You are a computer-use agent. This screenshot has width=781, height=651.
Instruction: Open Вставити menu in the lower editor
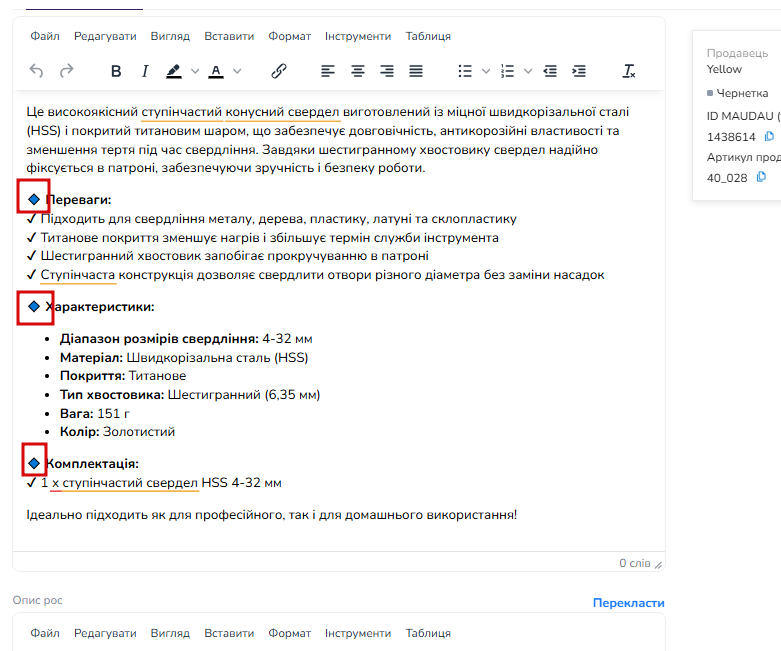(x=229, y=633)
